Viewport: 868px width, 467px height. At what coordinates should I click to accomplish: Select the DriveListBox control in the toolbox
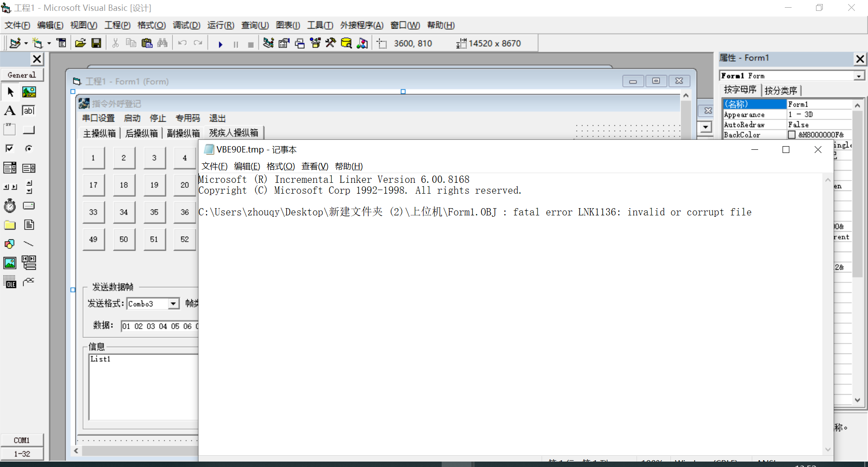[29, 206]
